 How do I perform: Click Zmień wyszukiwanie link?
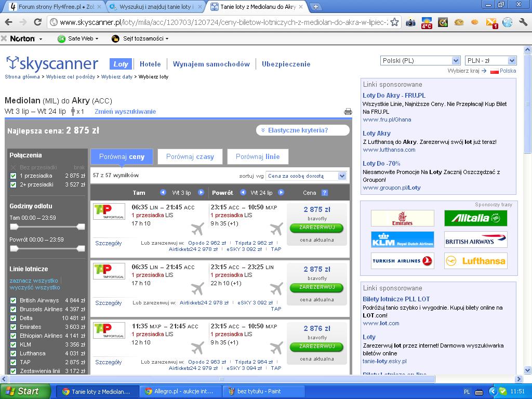(125, 111)
